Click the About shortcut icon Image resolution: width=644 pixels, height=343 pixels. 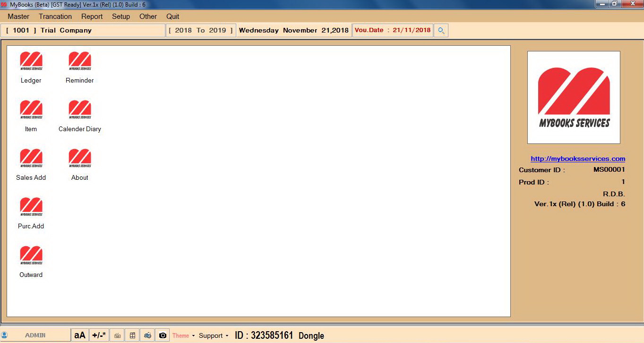(79, 159)
